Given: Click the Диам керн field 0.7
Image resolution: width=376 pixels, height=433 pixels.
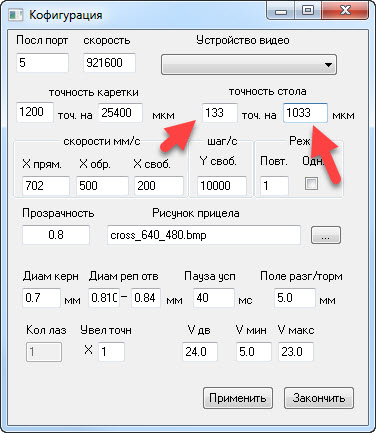Looking at the screenshot, I should (x=42, y=298).
